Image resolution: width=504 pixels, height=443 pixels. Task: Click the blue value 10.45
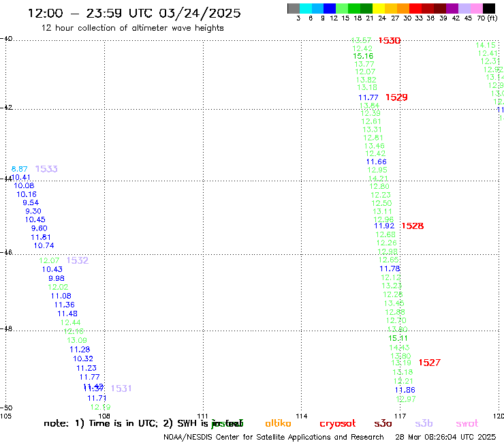pyautogui.click(x=35, y=219)
